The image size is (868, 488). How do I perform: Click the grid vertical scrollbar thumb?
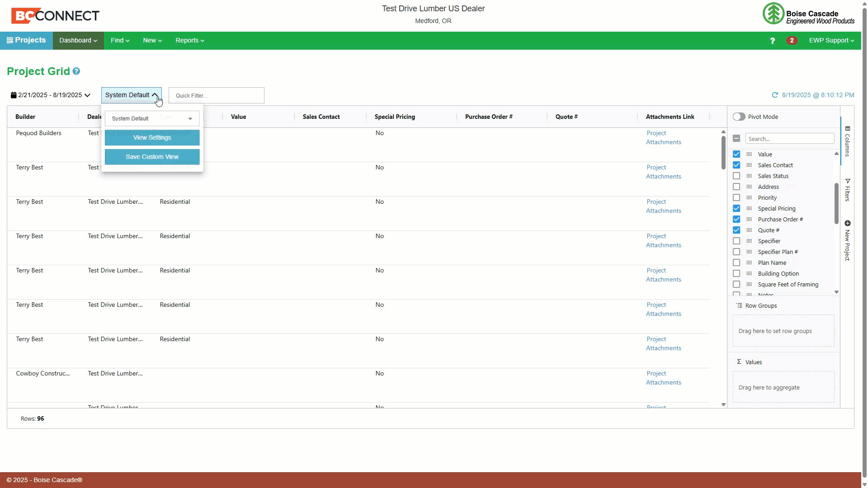[x=723, y=152]
